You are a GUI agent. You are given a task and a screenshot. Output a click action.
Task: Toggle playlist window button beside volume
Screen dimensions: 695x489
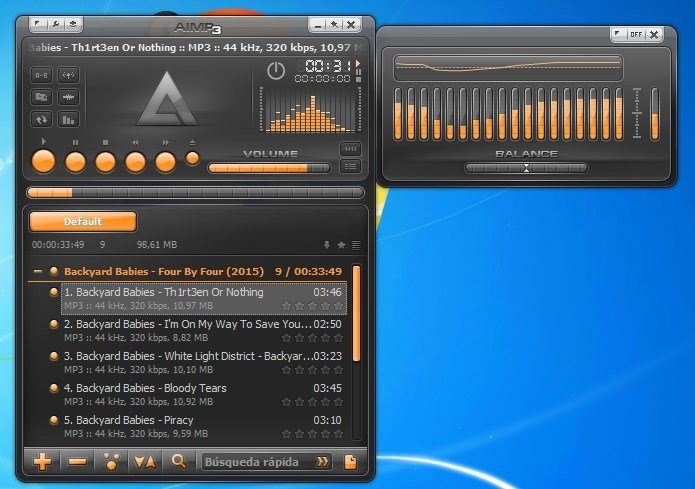pos(350,167)
